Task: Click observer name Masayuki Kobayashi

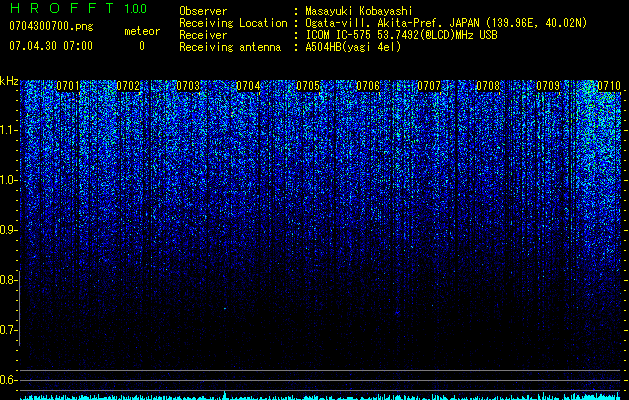Action: (x=358, y=11)
